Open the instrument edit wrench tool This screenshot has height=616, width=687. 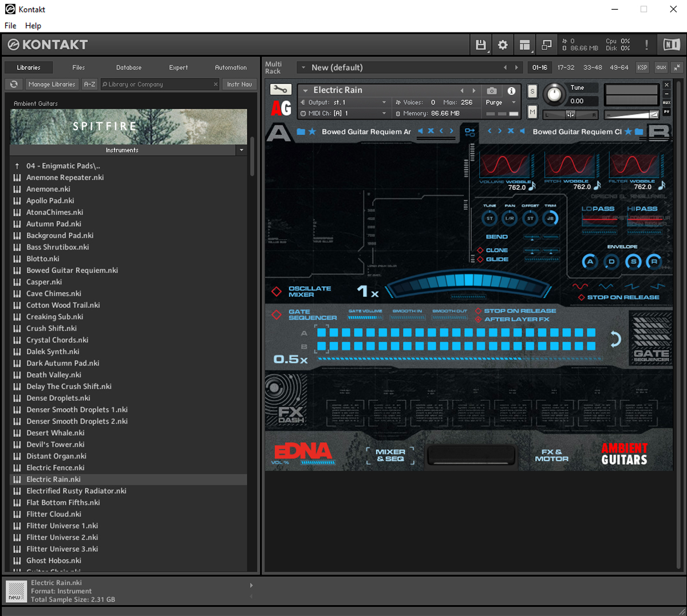pyautogui.click(x=281, y=90)
